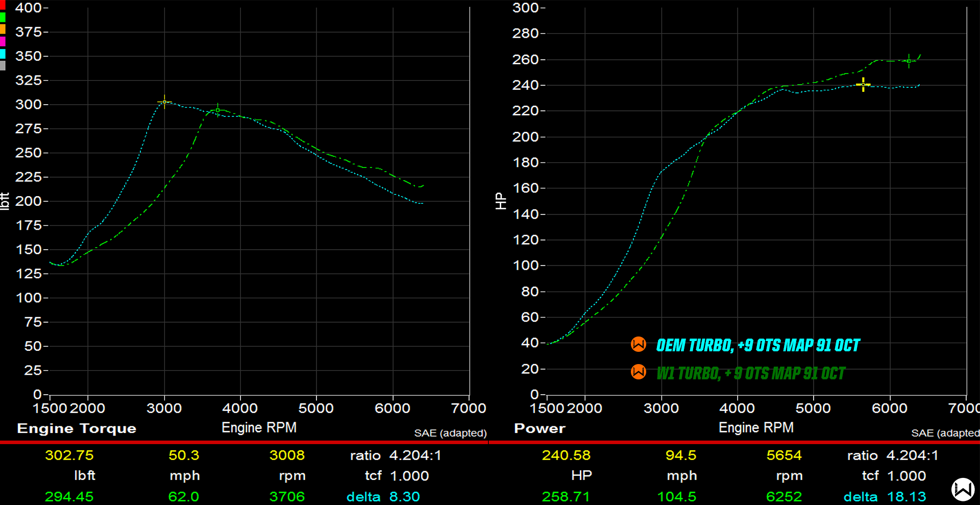The width and height of the screenshot is (980, 505).
Task: Click tcf 1.000 under the torque graph
Action: (x=397, y=475)
